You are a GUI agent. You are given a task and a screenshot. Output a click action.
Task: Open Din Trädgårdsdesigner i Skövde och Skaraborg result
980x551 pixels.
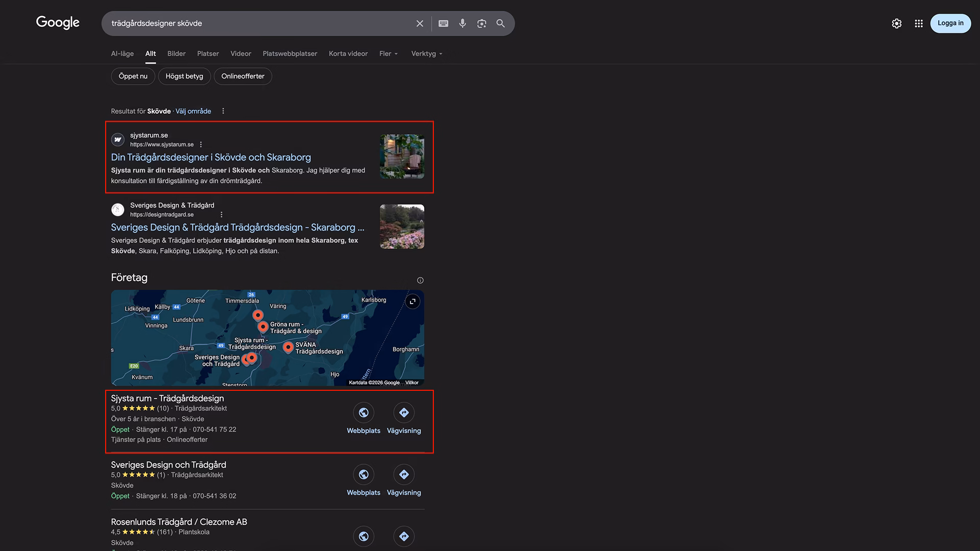(211, 158)
